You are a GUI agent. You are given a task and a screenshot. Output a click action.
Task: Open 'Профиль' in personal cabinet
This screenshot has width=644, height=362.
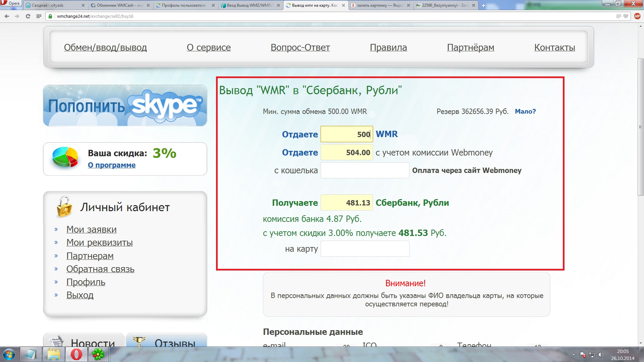[86, 282]
